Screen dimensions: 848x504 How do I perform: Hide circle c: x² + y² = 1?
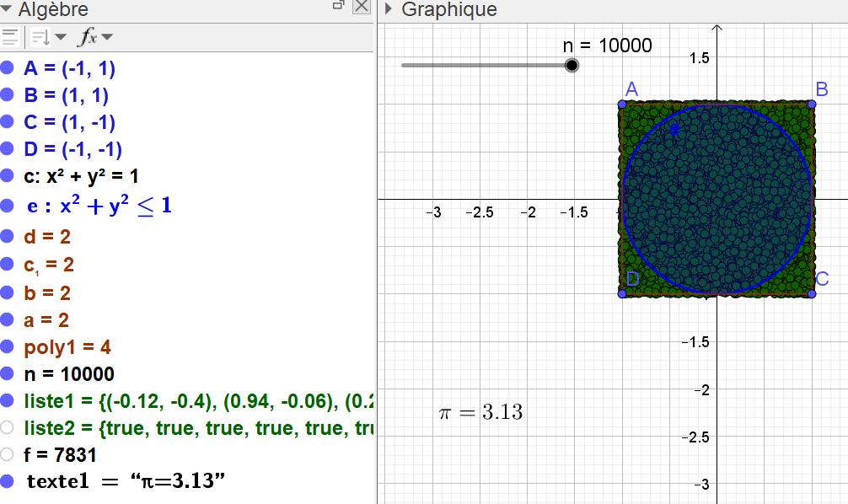(7, 176)
